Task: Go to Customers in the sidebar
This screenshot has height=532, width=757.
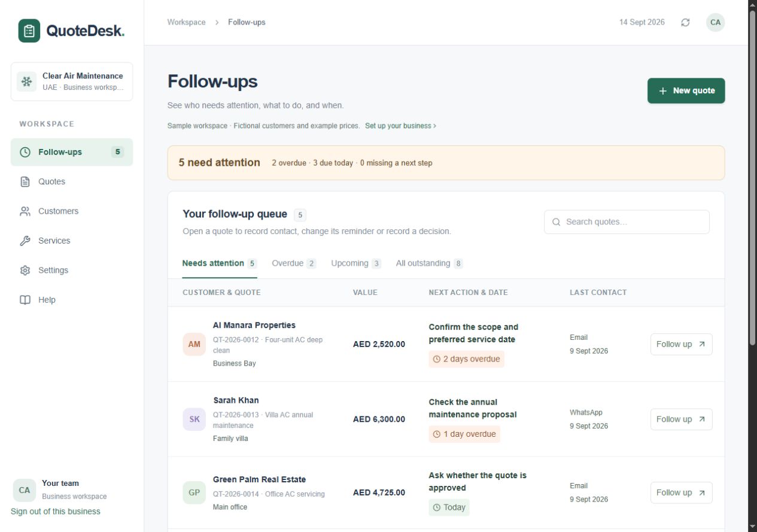Action: click(72, 211)
